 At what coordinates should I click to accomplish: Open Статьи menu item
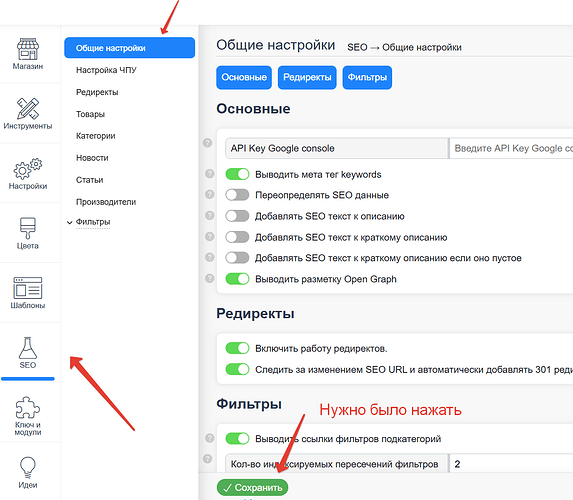tap(90, 180)
